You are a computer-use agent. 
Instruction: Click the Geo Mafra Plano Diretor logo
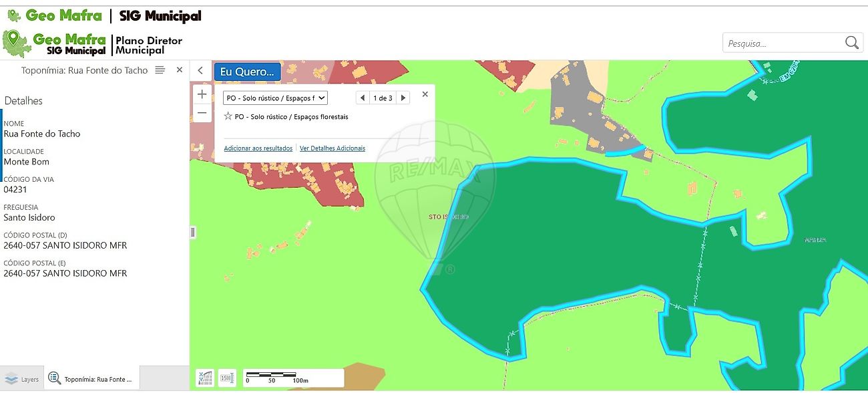click(92, 44)
